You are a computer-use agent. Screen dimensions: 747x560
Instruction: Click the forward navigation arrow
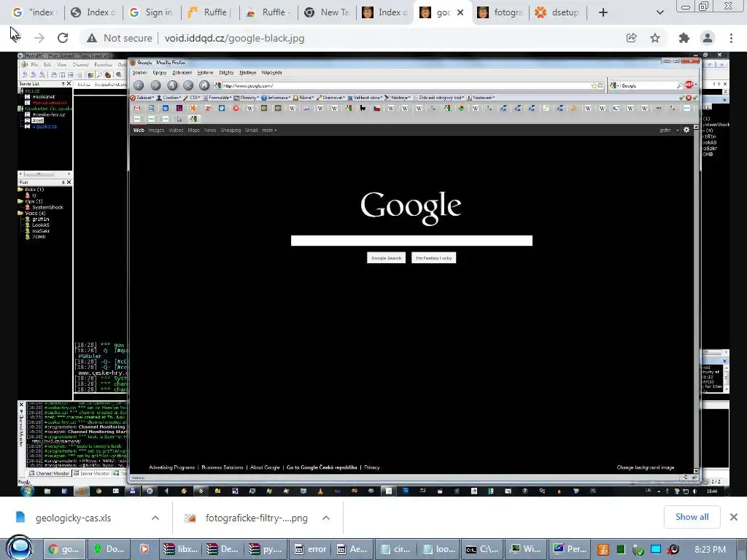pyautogui.click(x=39, y=38)
